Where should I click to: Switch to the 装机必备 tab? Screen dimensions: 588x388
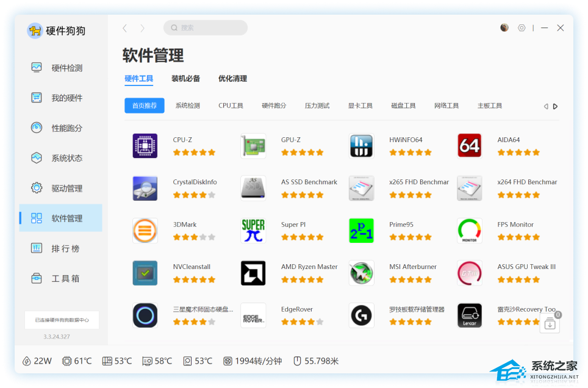click(x=185, y=79)
